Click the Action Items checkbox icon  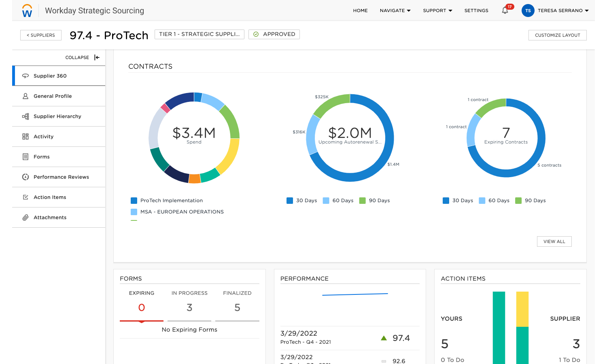25,197
